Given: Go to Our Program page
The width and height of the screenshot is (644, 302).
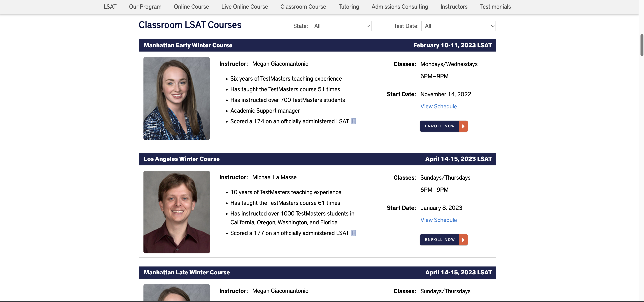Looking at the screenshot, I should [145, 7].
